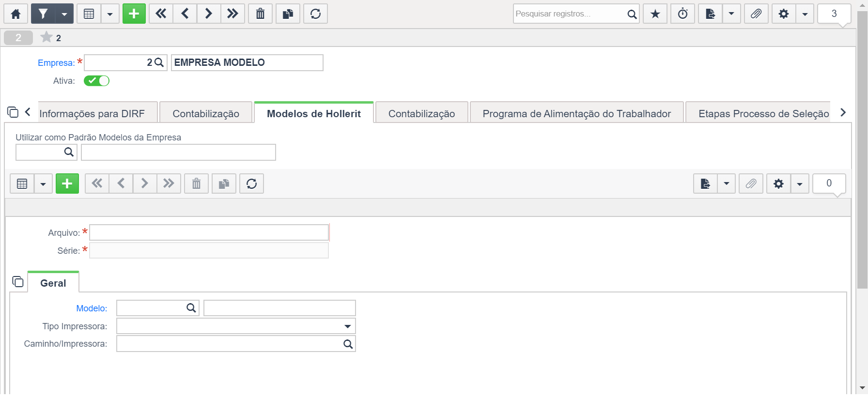Click the EMPRESA MODELO name field

(247, 62)
